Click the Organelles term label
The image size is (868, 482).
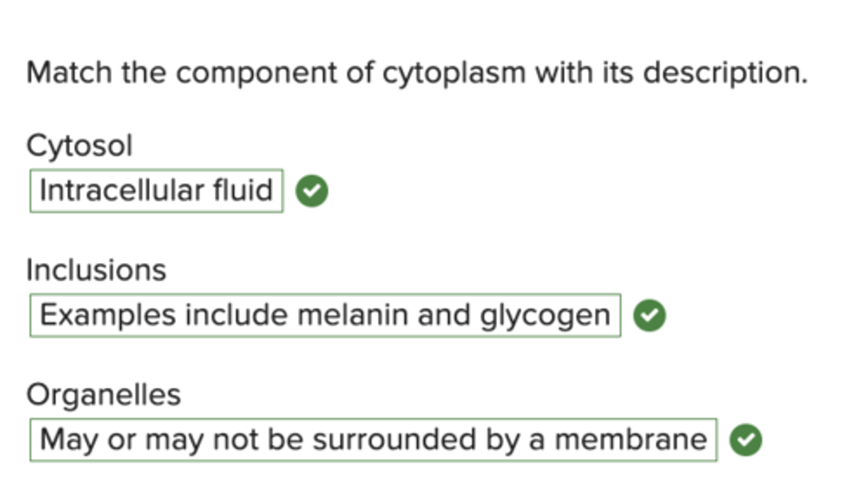103,396
